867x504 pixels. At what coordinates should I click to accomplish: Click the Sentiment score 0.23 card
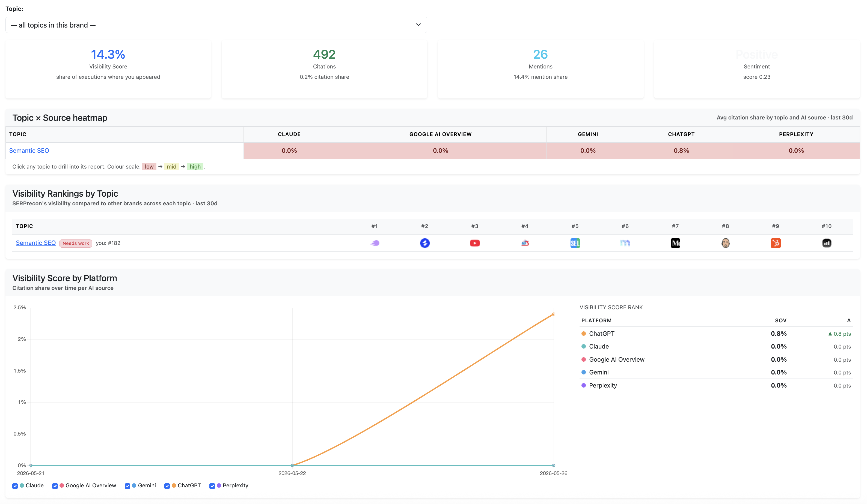(756, 69)
